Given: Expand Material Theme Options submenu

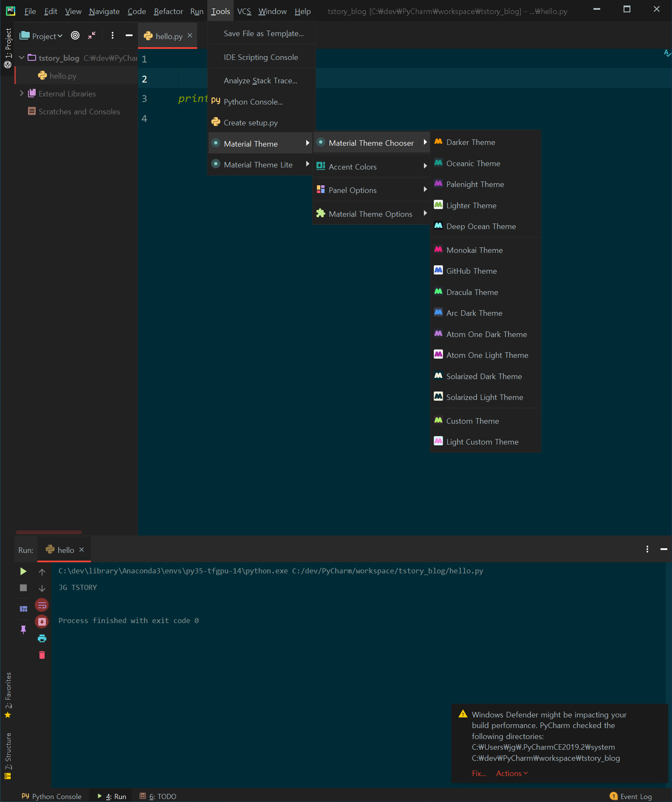Looking at the screenshot, I should click(371, 214).
